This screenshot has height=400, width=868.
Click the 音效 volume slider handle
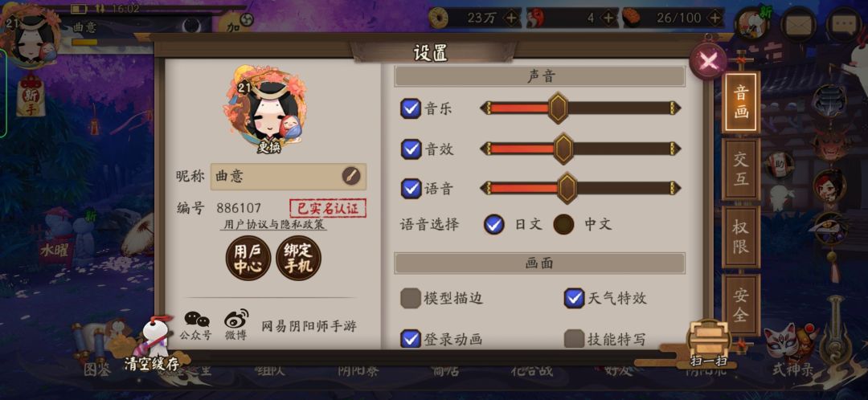tap(563, 149)
